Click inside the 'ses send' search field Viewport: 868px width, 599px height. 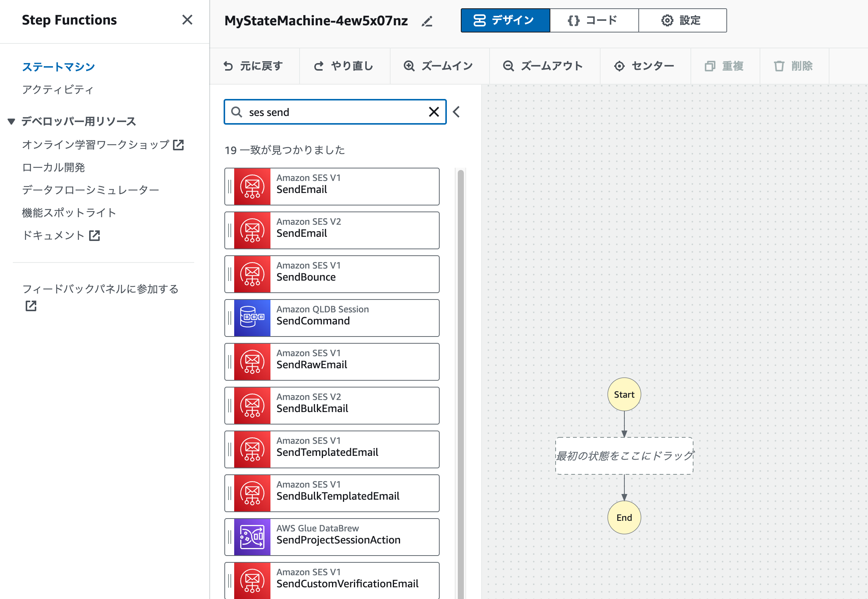(332, 112)
